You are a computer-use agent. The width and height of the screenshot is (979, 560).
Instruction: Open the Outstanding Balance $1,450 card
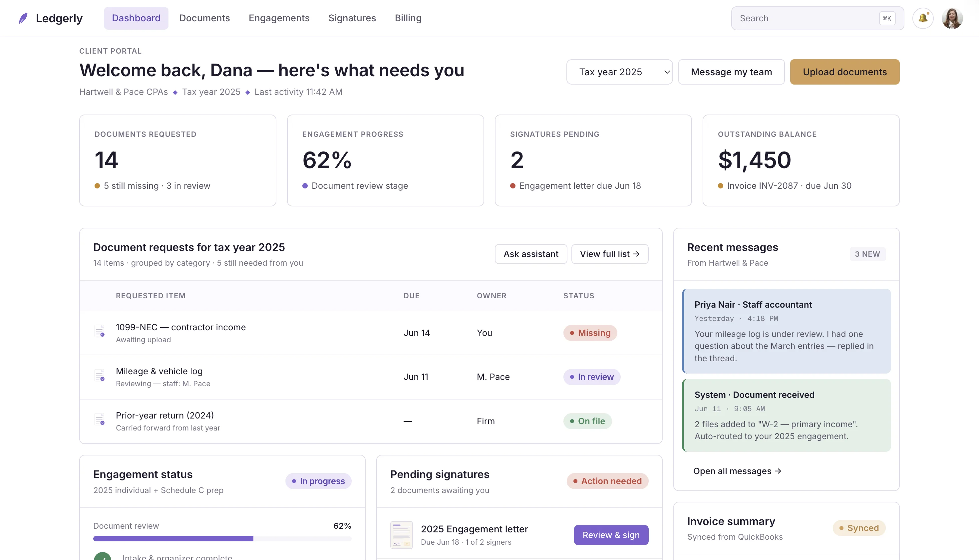tap(801, 160)
